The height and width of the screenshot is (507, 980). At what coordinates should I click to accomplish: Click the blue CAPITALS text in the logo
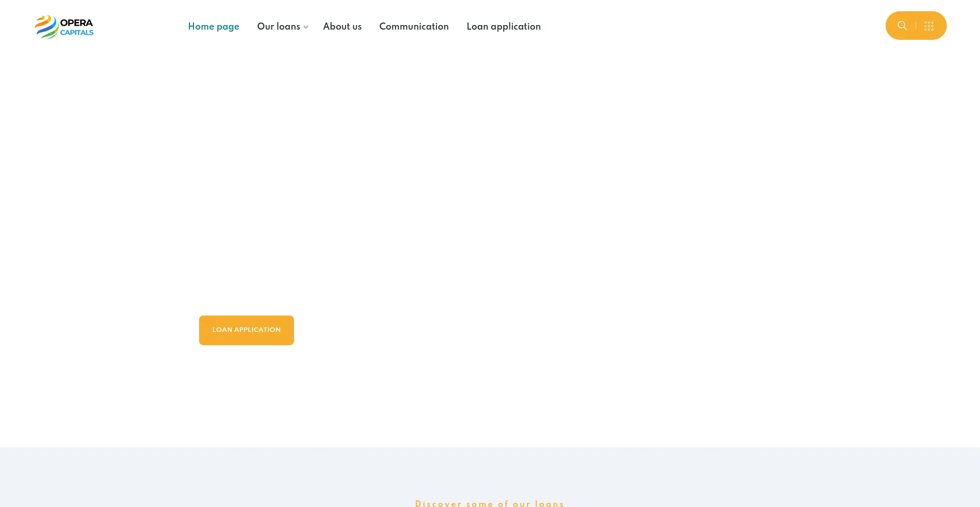[77, 33]
